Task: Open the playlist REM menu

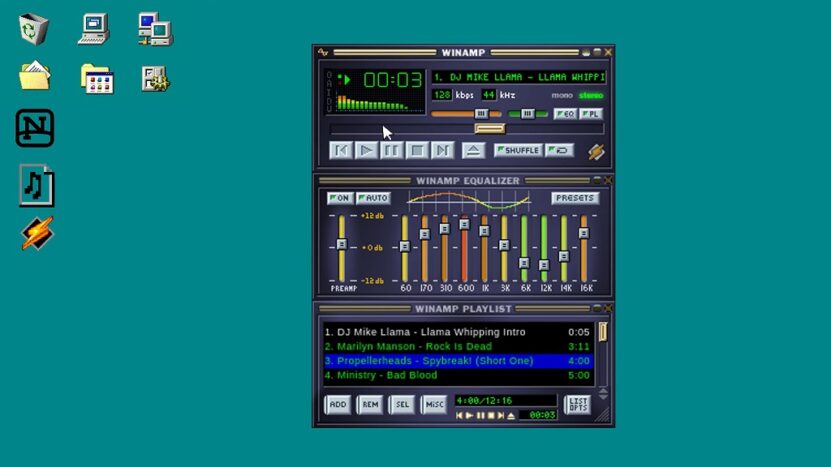Action: click(370, 404)
